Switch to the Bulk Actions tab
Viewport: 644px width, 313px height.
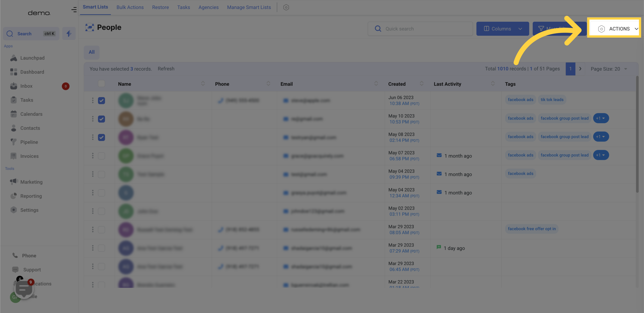point(130,7)
